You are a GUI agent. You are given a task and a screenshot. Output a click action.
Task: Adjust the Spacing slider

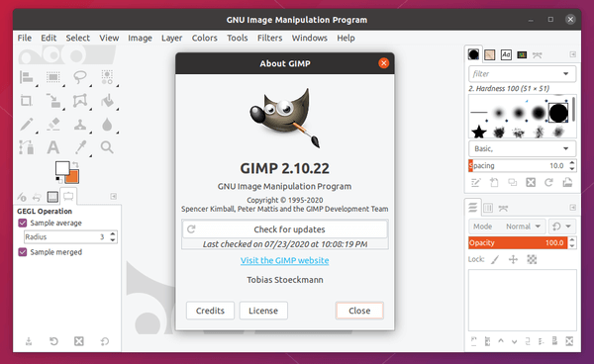(518, 166)
